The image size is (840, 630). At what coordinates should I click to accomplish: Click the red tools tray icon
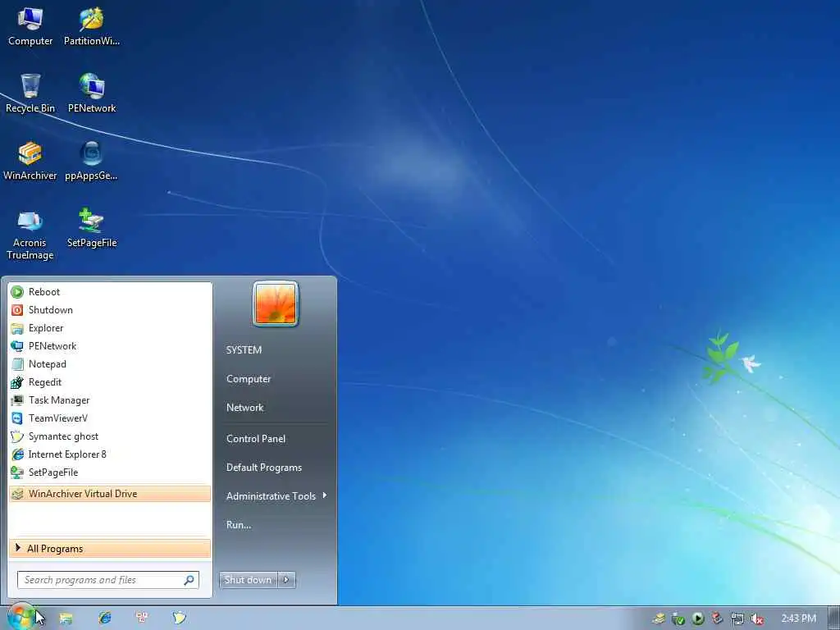click(717, 619)
